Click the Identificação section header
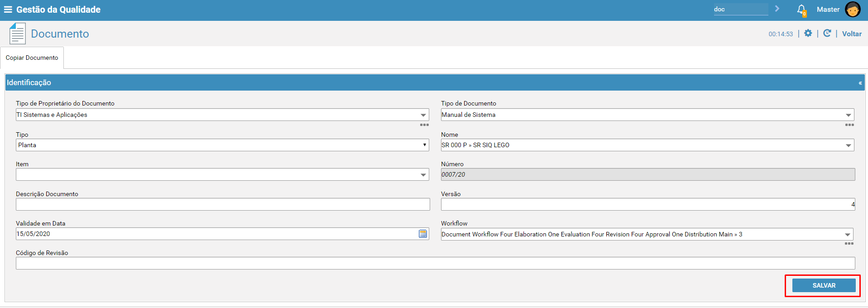This screenshot has width=868, height=308. click(x=435, y=82)
